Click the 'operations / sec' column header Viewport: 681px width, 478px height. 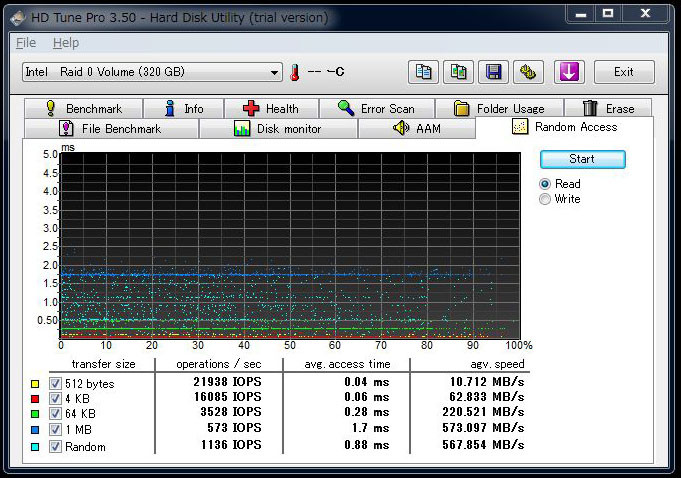(218, 364)
